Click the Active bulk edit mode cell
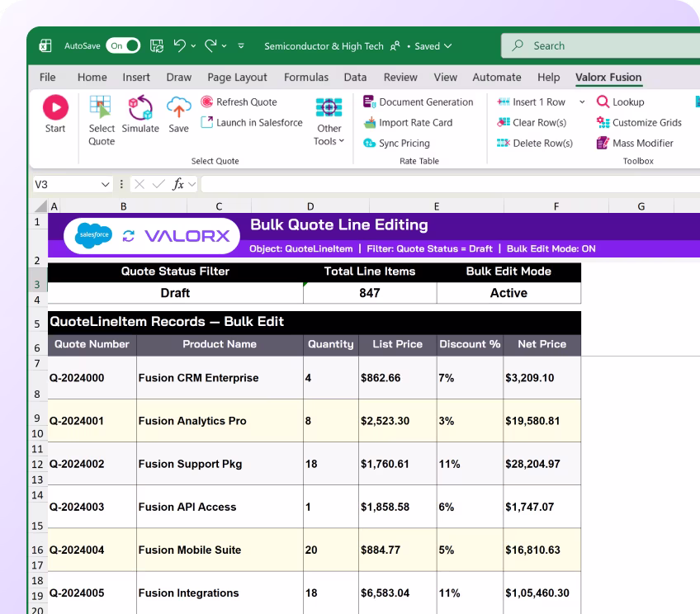The width and height of the screenshot is (700, 614). click(509, 293)
